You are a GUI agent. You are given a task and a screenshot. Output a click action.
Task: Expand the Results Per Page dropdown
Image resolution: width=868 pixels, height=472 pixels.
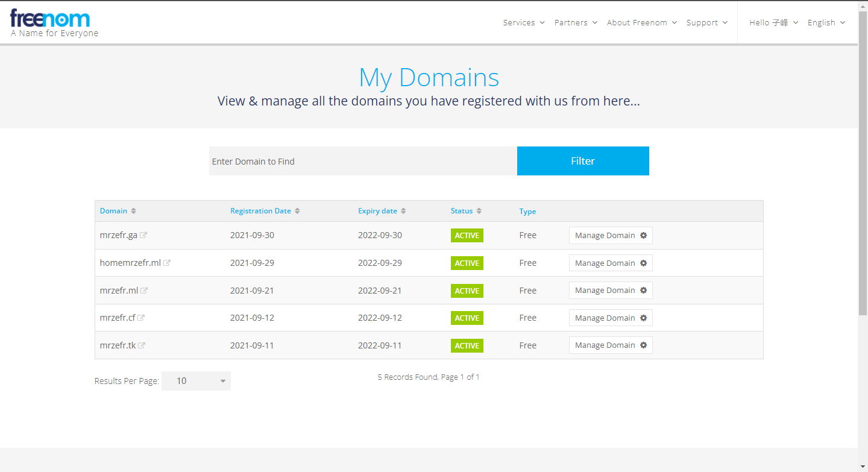(x=196, y=381)
